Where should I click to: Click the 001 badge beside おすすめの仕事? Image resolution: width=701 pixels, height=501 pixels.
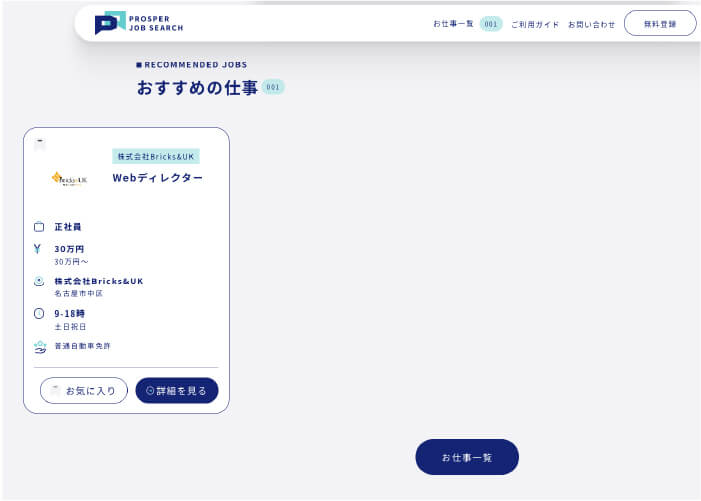coord(273,87)
